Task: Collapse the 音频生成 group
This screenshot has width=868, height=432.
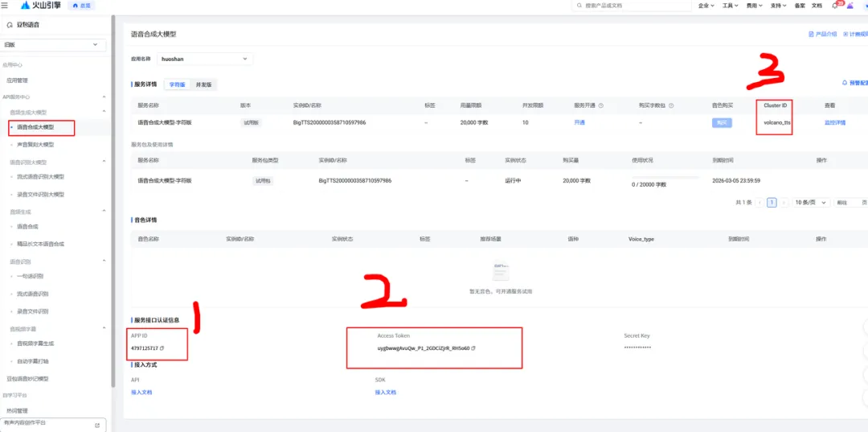Action: point(104,211)
